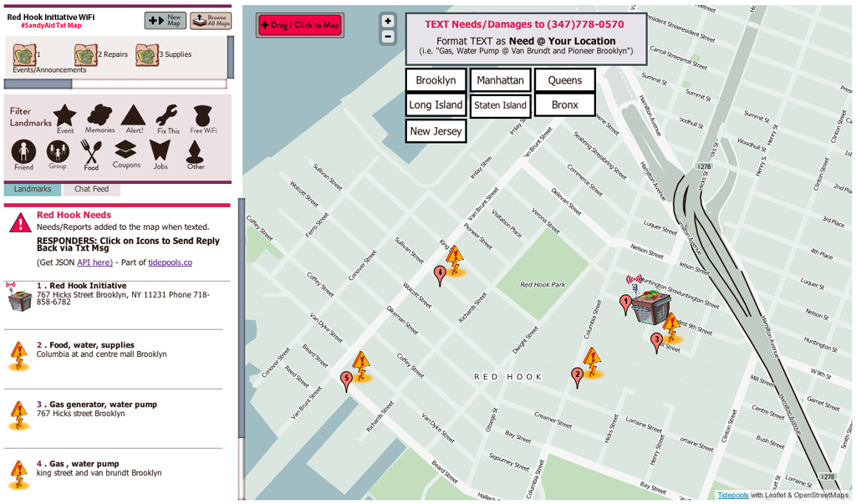Click alert icon beside Food, water, supplies
This screenshot has width=856, height=504.
(19, 357)
